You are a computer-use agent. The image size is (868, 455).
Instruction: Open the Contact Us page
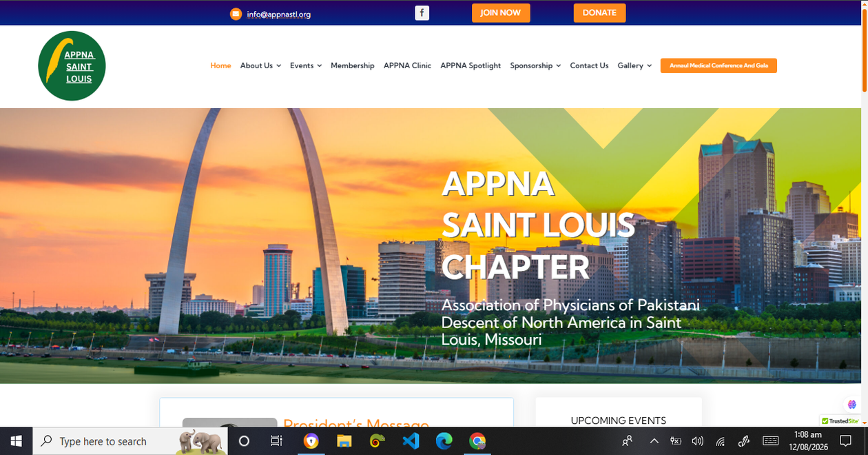[x=589, y=65]
